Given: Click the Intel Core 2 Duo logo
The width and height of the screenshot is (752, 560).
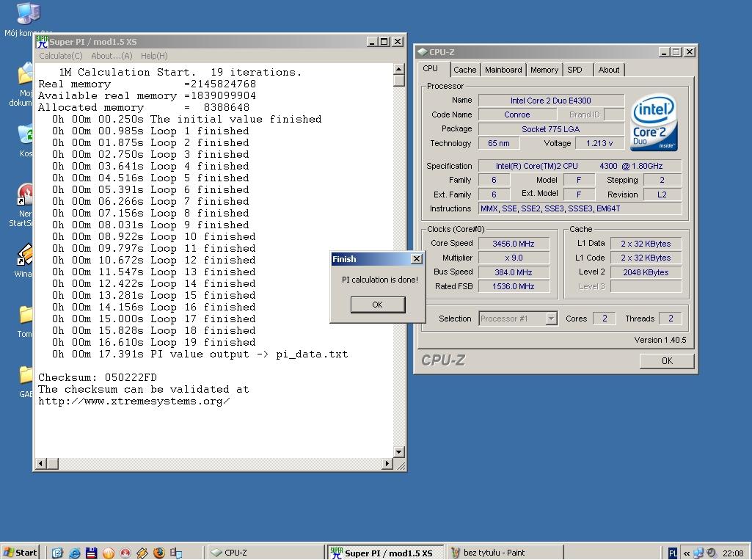Looking at the screenshot, I should [x=654, y=123].
